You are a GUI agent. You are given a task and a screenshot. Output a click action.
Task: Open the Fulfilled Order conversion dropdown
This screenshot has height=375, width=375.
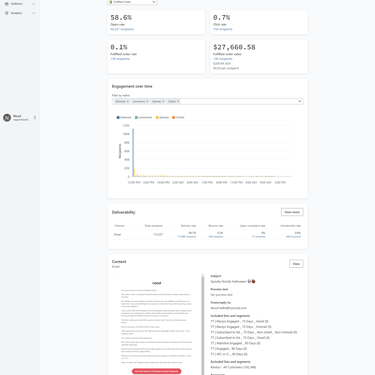pos(132,2)
